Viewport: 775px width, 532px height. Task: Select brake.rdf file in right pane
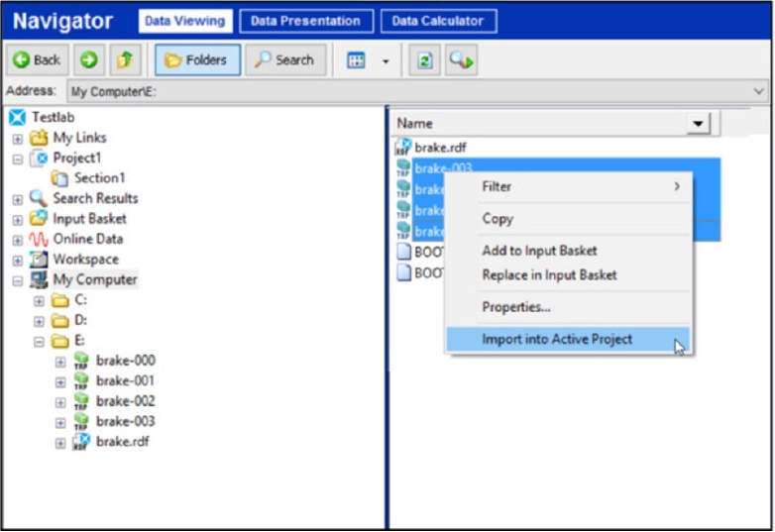[x=440, y=148]
